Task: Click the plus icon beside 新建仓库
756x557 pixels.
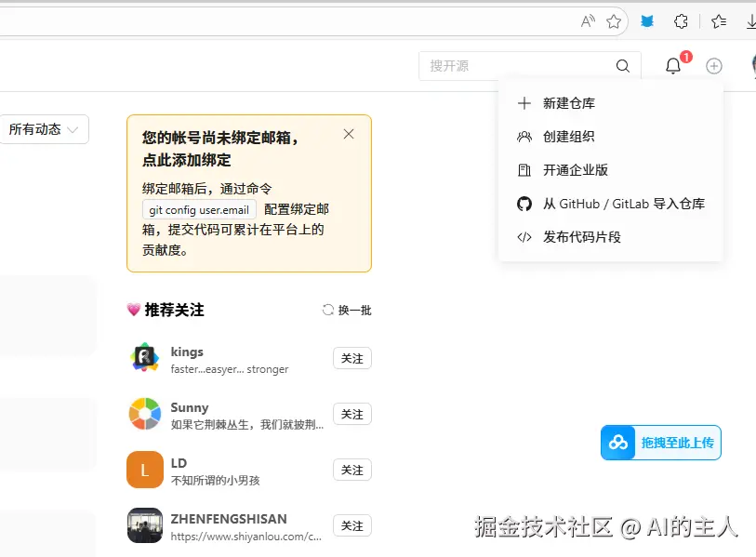Action: tap(524, 103)
